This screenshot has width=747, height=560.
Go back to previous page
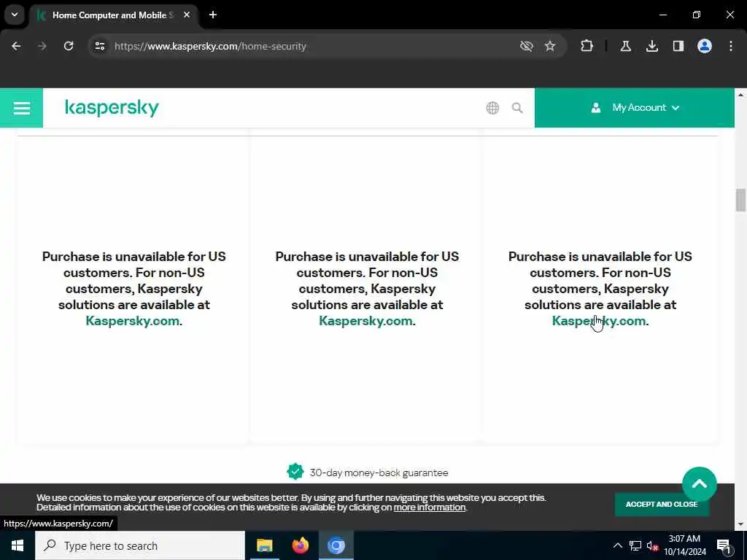(x=16, y=46)
